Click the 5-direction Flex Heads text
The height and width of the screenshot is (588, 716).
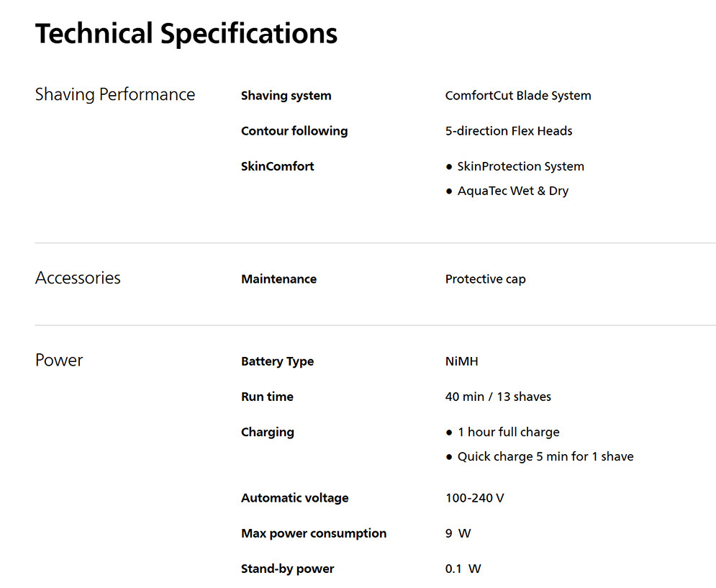(509, 131)
